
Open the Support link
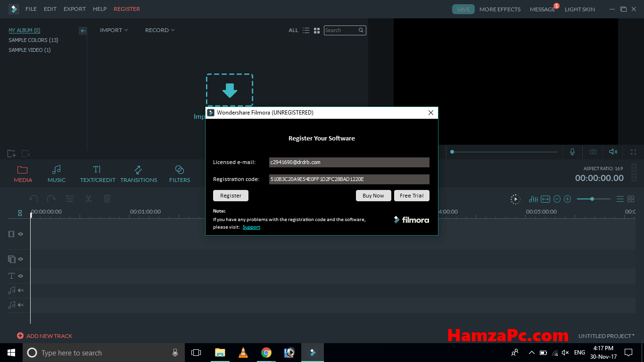(x=251, y=227)
